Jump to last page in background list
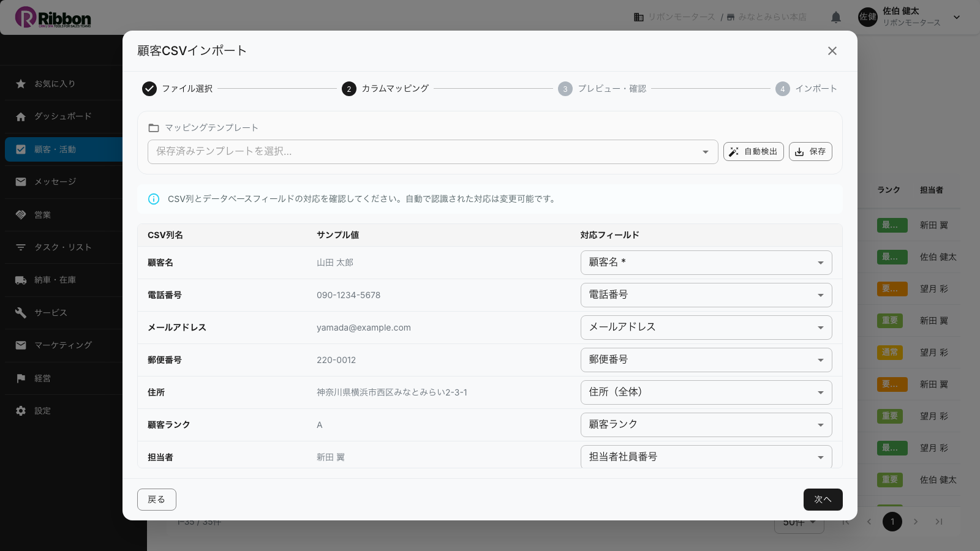 point(939,522)
